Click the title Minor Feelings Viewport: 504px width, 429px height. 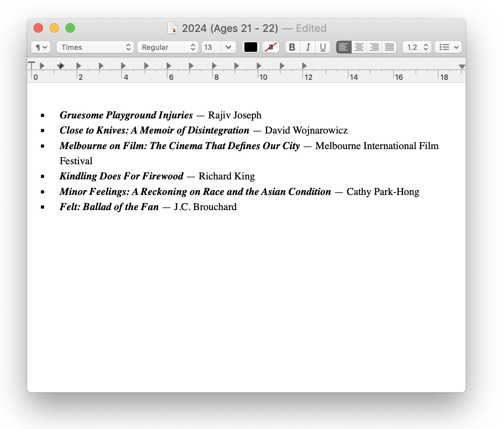tap(94, 192)
